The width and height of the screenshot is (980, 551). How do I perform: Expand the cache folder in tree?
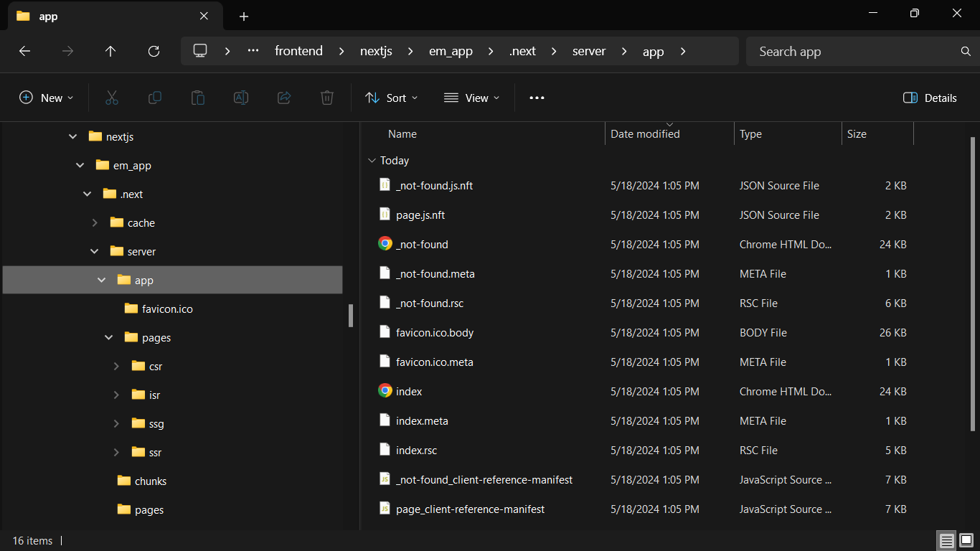click(95, 223)
